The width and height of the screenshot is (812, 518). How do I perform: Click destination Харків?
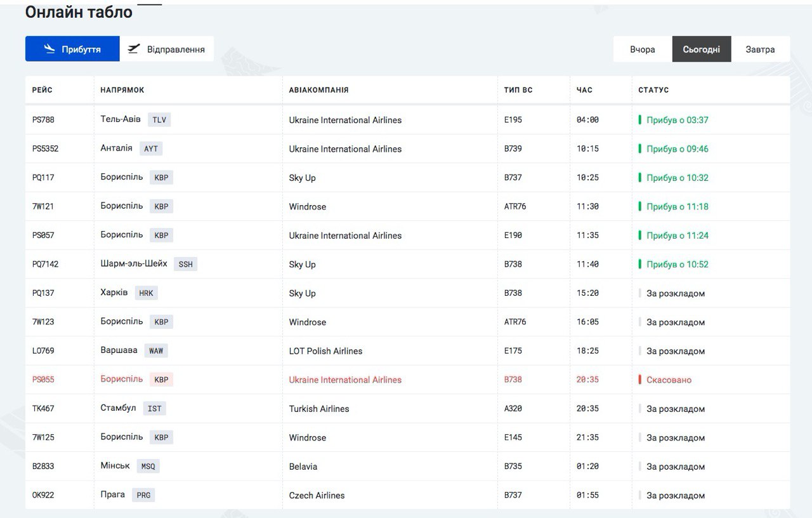[x=114, y=293]
